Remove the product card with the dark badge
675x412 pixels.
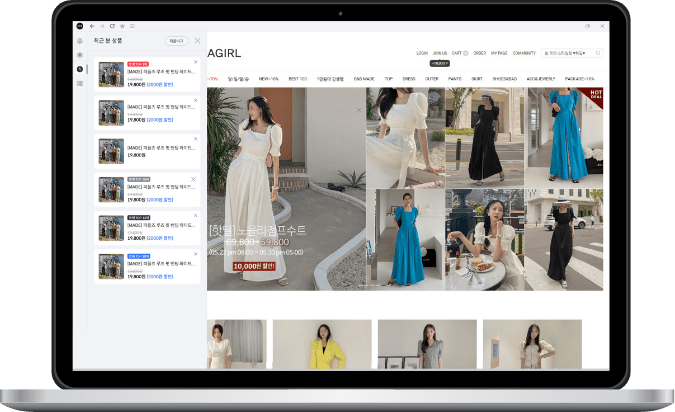pos(195,215)
